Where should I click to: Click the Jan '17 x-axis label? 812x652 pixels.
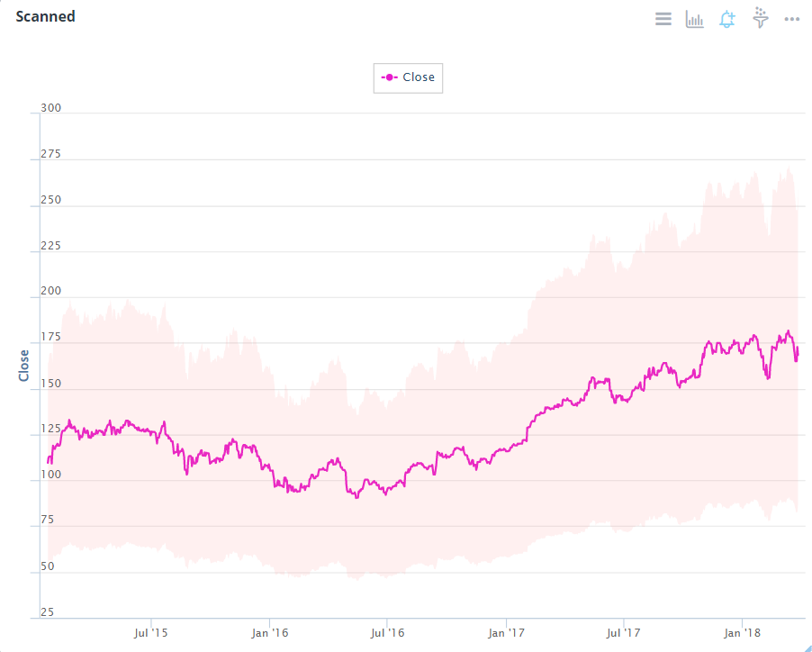(507, 633)
